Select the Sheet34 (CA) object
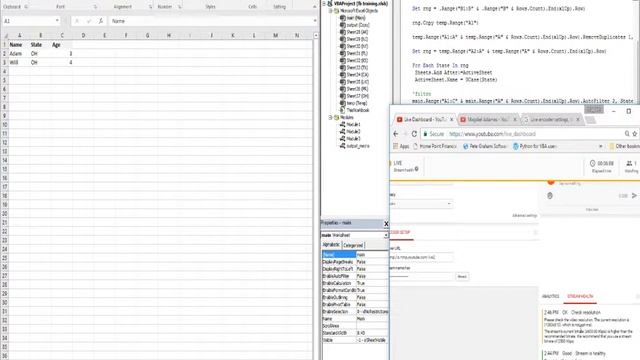This screenshot has width=640, height=360. (357, 75)
